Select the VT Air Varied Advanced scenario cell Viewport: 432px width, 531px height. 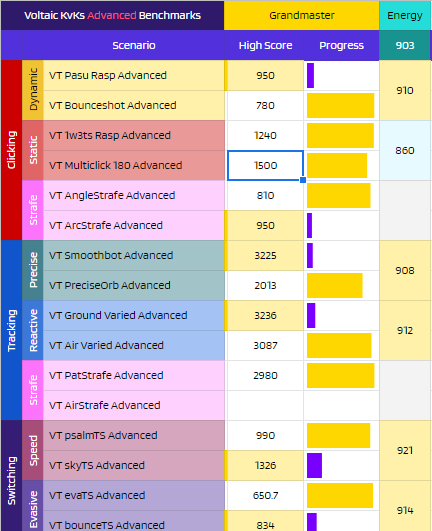[x=134, y=345]
